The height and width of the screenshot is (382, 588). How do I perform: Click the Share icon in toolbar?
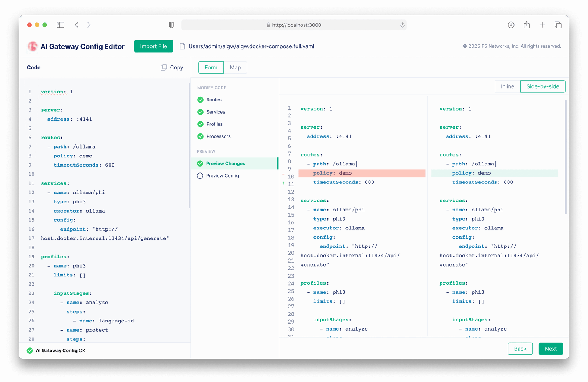coord(527,25)
